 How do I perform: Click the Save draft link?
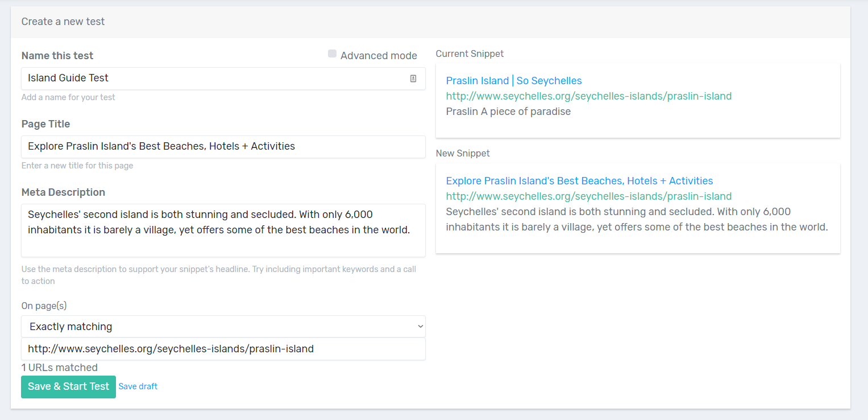[x=138, y=386]
